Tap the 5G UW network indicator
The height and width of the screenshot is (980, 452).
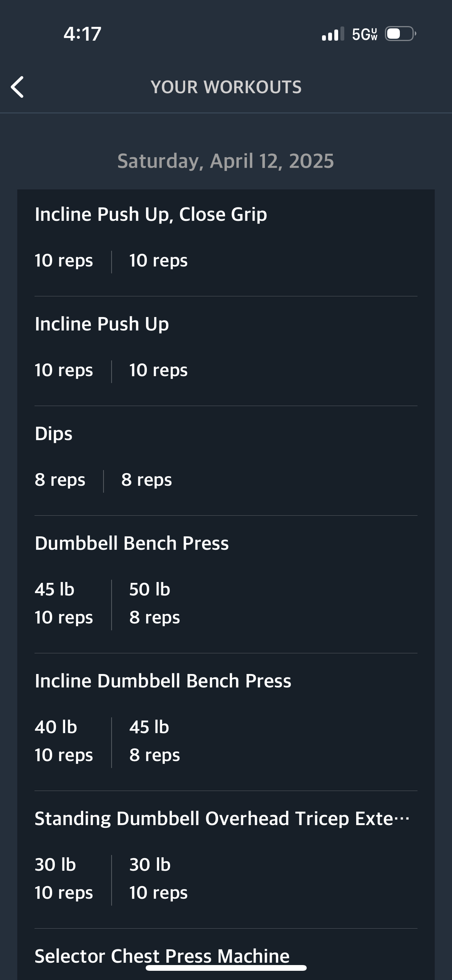coord(365,34)
